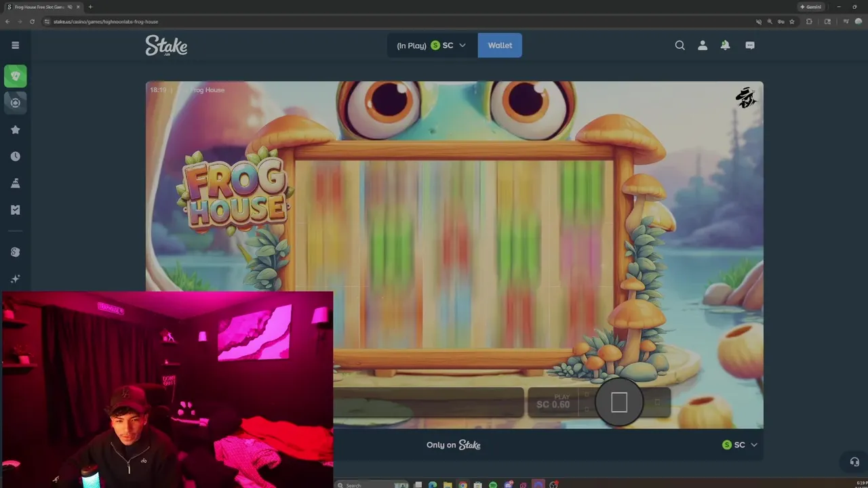The height and width of the screenshot is (488, 868).
Task: Open the chat bubble icon
Action: pos(750,45)
